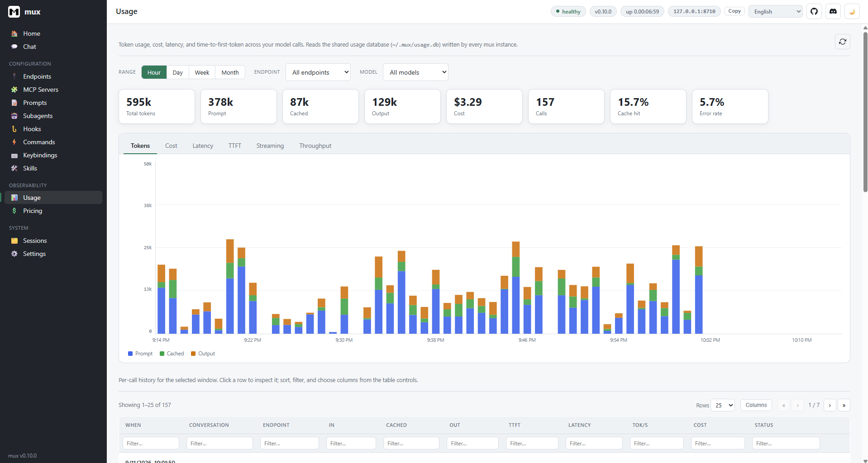The height and width of the screenshot is (463, 868).
Task: Go to first page of table
Action: [784, 405]
